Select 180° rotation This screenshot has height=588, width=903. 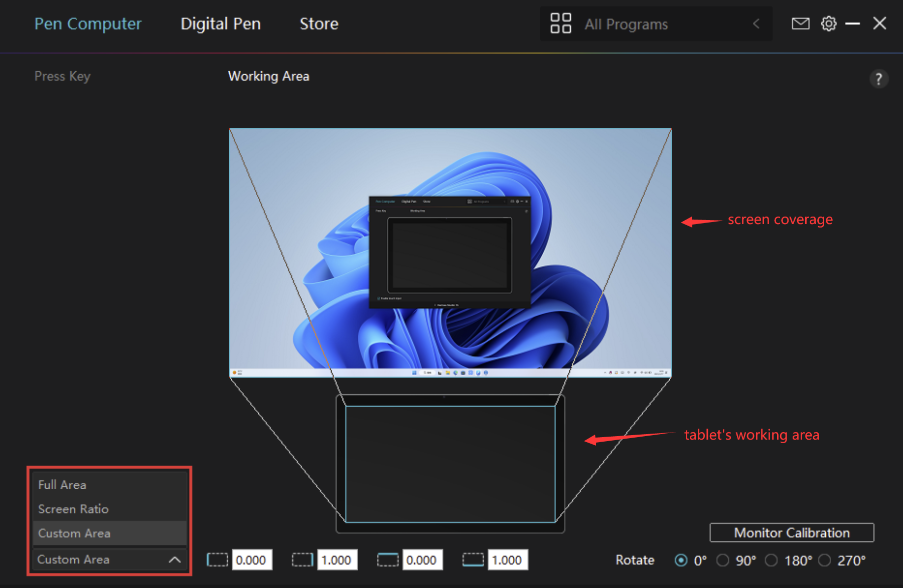click(771, 560)
